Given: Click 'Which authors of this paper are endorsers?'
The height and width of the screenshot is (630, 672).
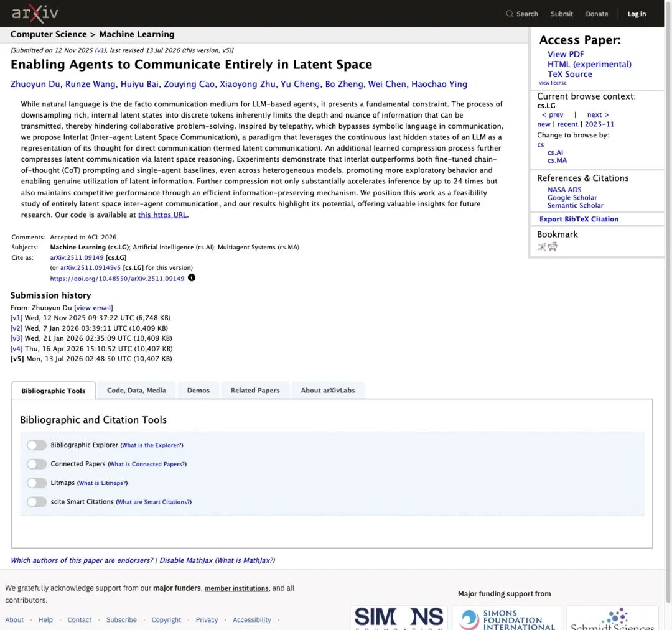Looking at the screenshot, I should [82, 560].
